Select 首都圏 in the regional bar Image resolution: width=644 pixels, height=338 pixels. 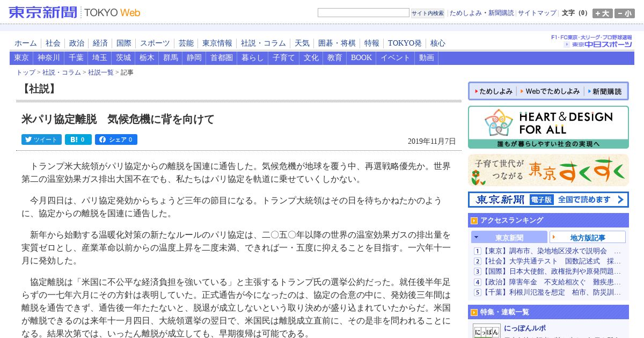point(222,58)
